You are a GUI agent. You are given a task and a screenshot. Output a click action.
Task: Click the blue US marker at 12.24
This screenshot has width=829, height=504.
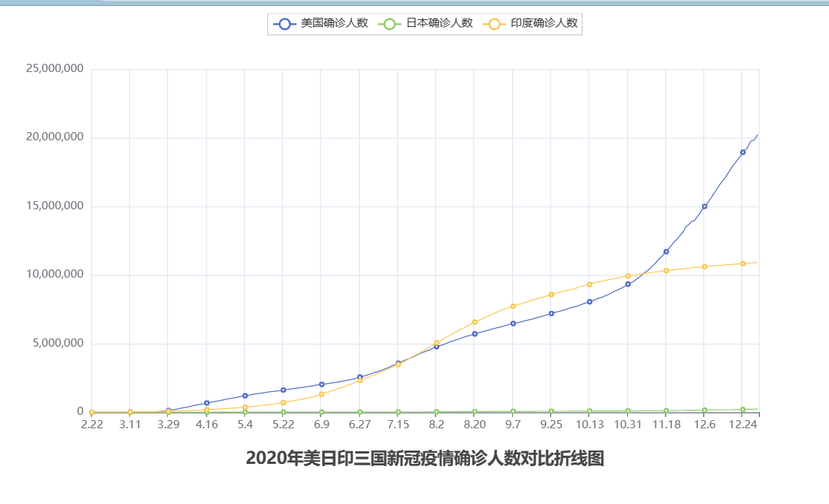742,152
